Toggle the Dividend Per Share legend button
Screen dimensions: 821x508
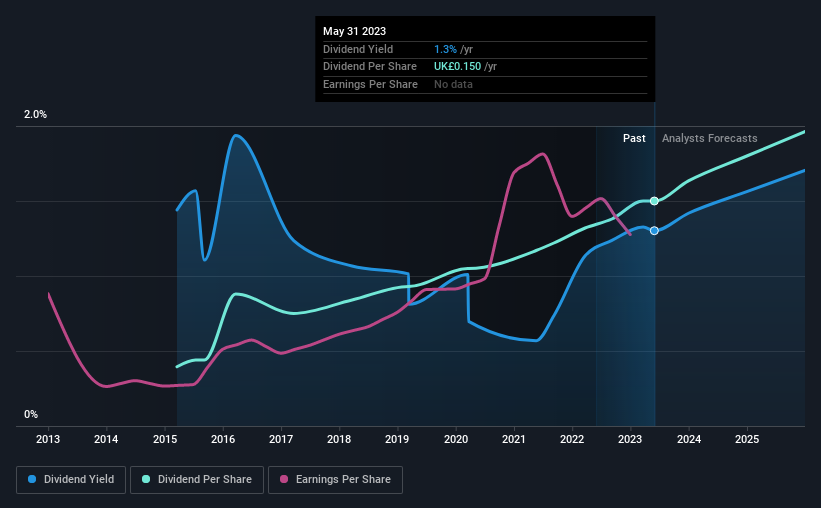(197, 480)
